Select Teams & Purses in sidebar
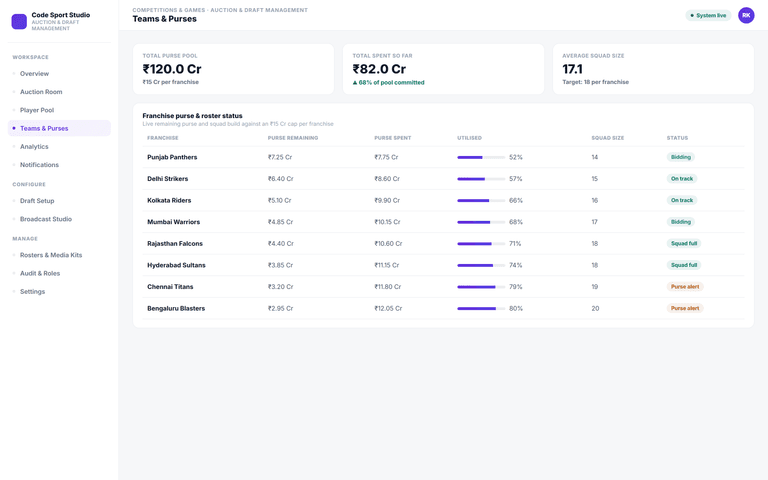The height and width of the screenshot is (480, 768). point(59,128)
